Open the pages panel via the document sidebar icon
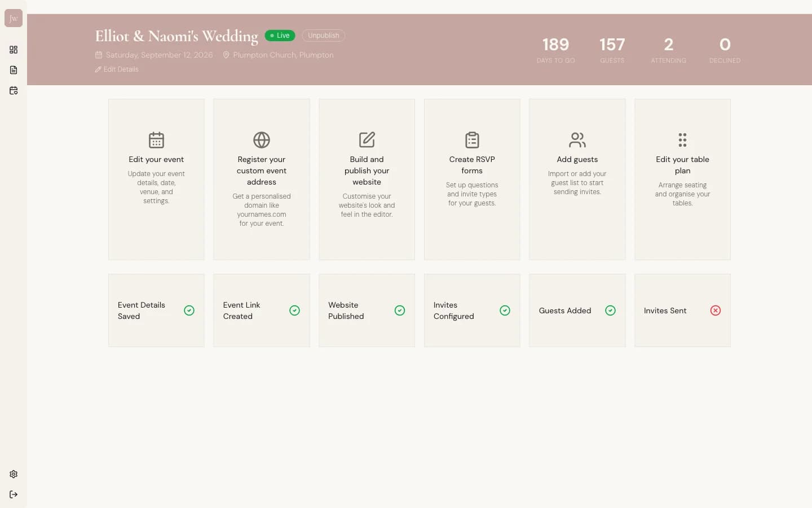Image resolution: width=812 pixels, height=508 pixels. pyautogui.click(x=14, y=70)
